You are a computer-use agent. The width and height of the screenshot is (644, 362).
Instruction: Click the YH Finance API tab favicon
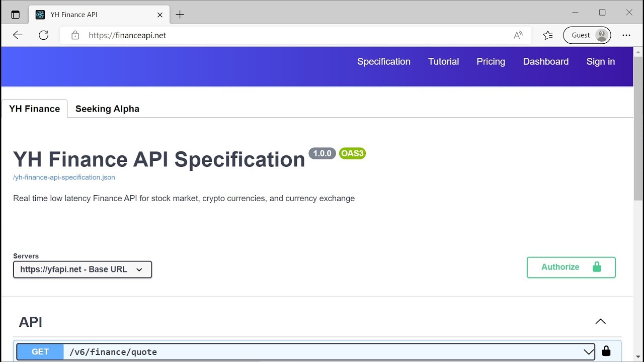[x=40, y=15]
